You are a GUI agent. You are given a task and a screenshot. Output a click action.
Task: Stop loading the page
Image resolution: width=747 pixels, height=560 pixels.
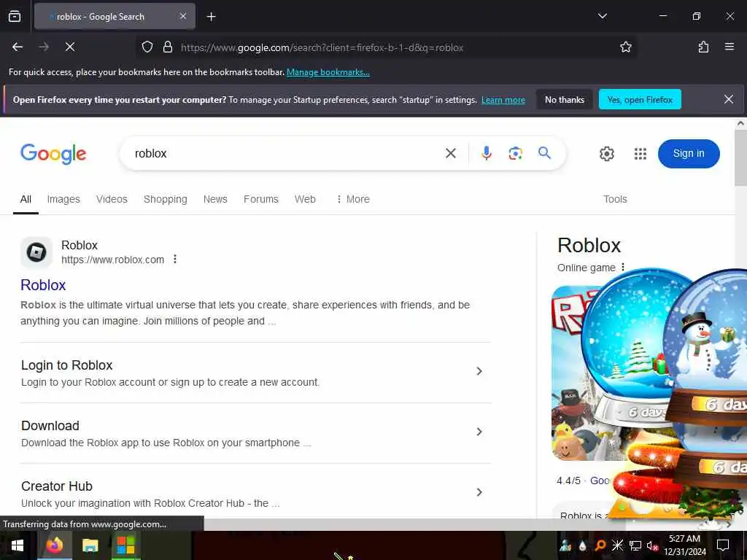click(70, 47)
